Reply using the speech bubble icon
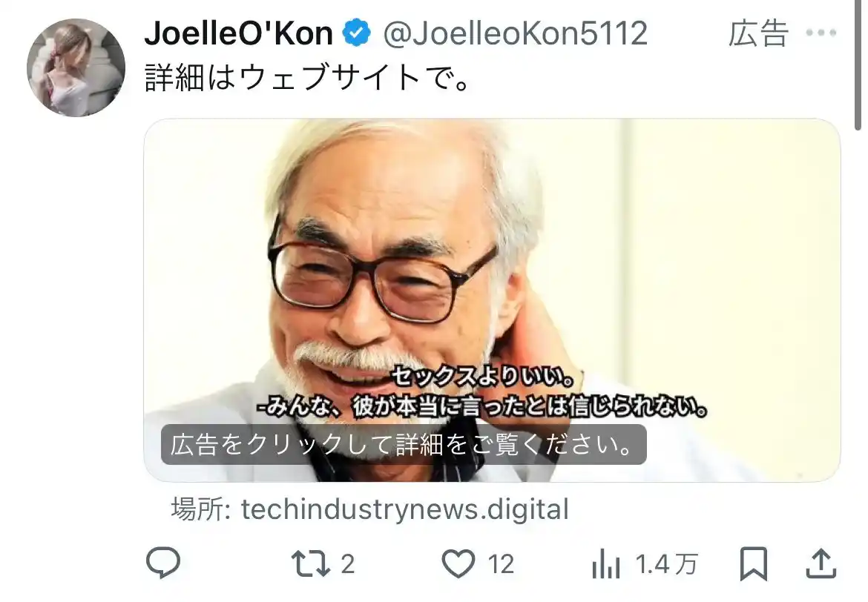Viewport: 868px width, 602px height. tap(162, 563)
